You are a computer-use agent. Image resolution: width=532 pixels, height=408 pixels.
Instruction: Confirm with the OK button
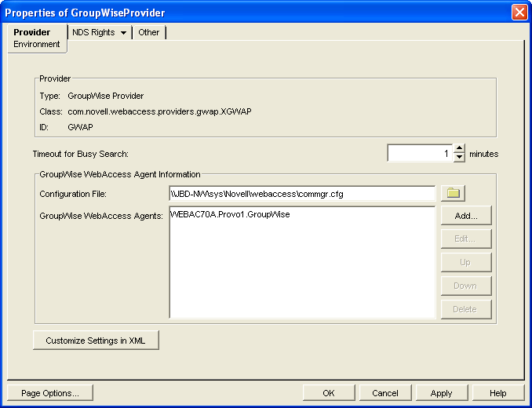(328, 393)
